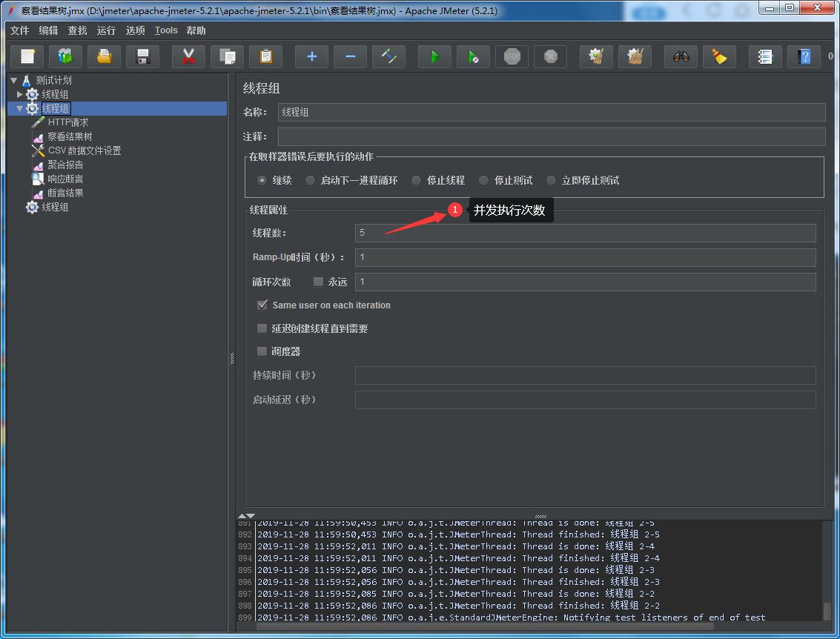Collapse all nodes with minus icon
Screen dimensions: 840x639
pos(351,56)
